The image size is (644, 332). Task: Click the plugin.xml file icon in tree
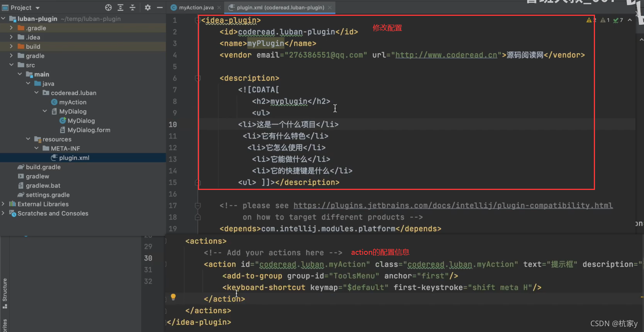[54, 158]
